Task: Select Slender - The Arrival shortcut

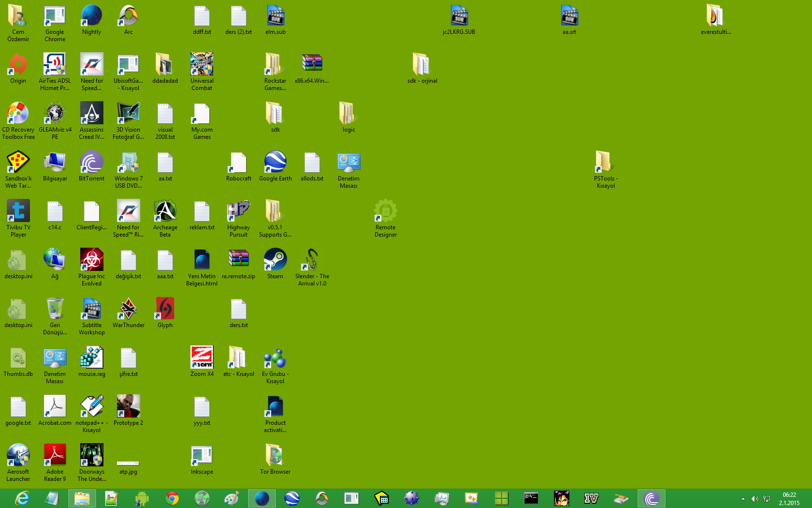Action: [x=312, y=268]
